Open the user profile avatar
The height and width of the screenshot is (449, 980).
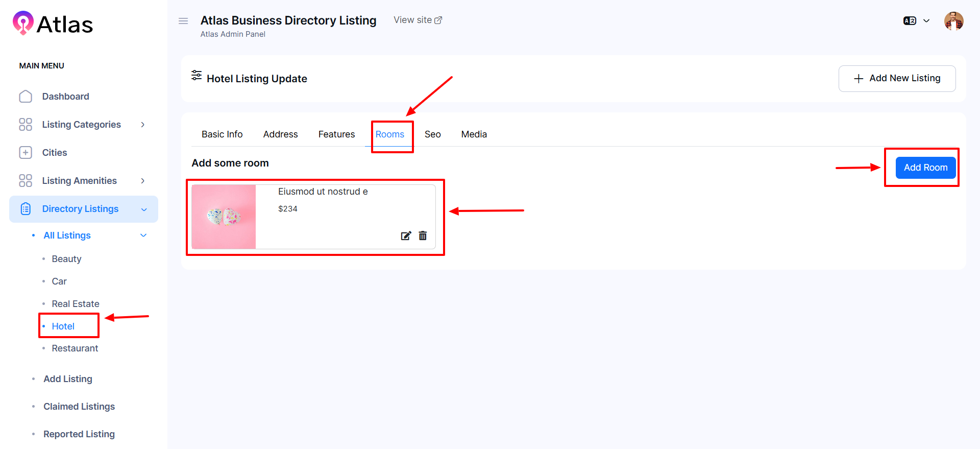point(953,21)
